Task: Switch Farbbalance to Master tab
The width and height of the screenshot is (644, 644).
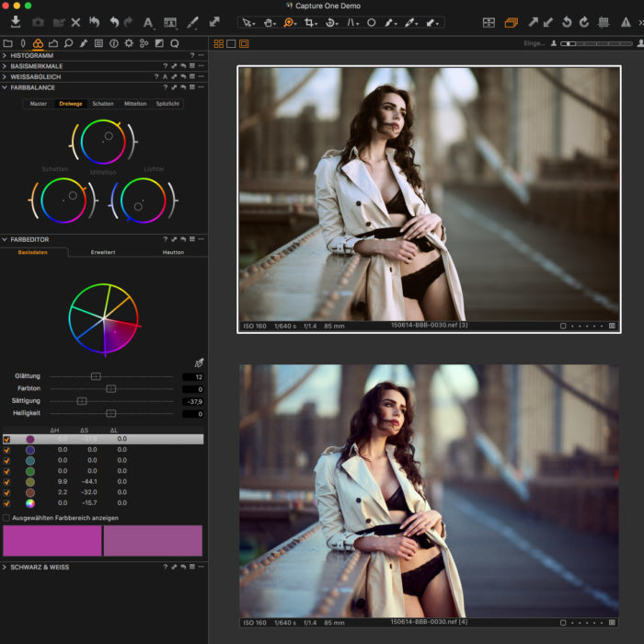Action: click(39, 103)
